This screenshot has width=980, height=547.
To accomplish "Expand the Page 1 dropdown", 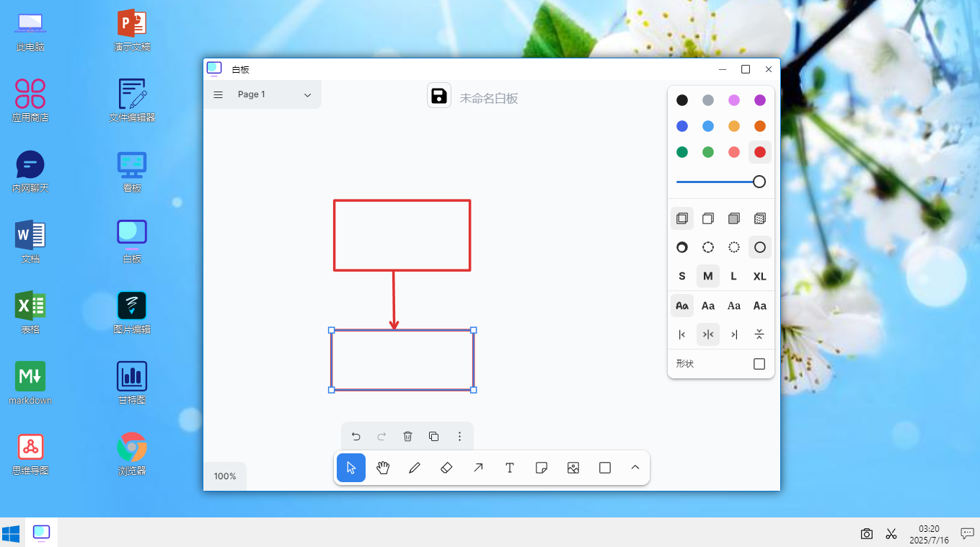I will 275,94.
